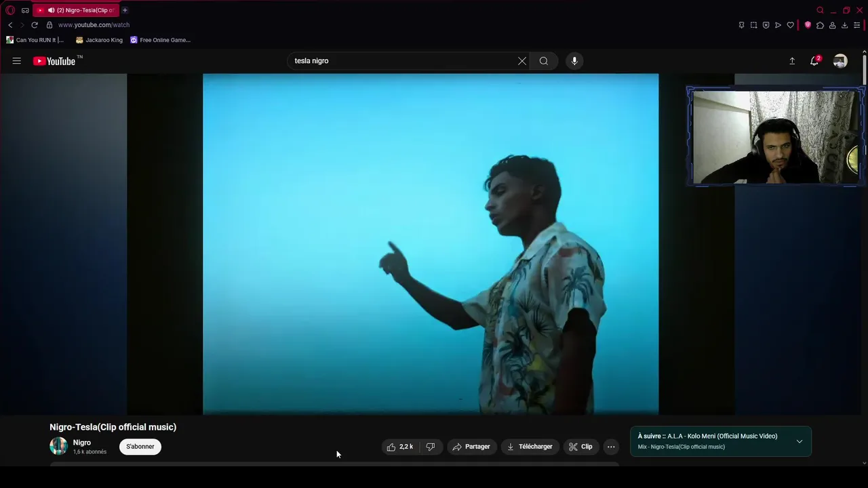
Task: Go forward to the next page
Action: [22, 25]
